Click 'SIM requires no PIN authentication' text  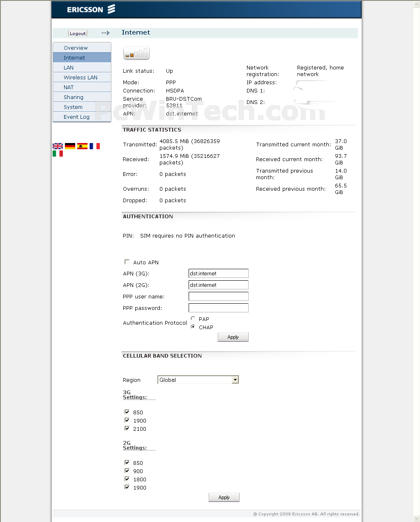(188, 236)
